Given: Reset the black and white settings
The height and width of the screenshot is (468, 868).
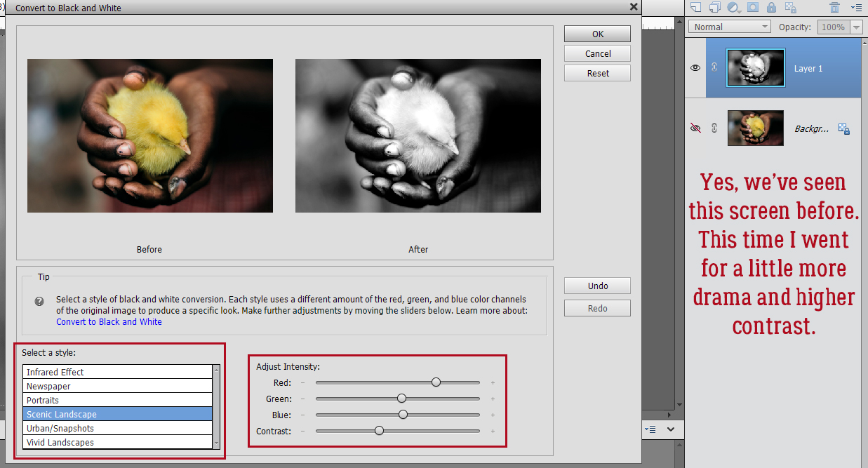Looking at the screenshot, I should (597, 73).
